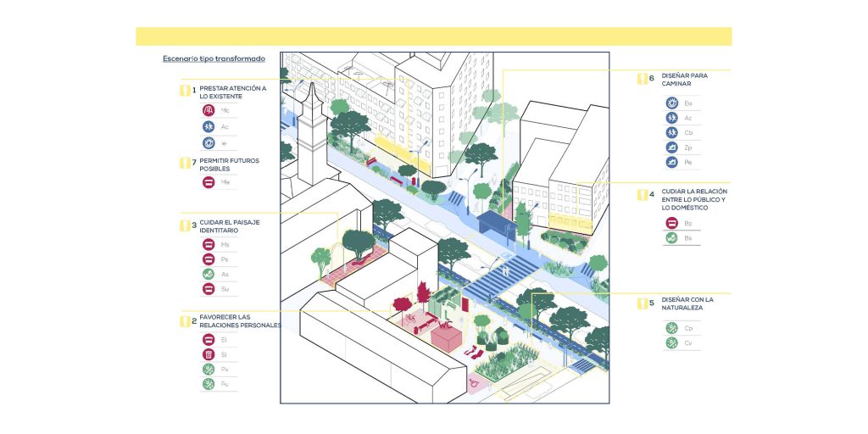Select 'Favorecer las relaciones personales' heading
Viewport: 868px width, 434px height.
point(239,320)
